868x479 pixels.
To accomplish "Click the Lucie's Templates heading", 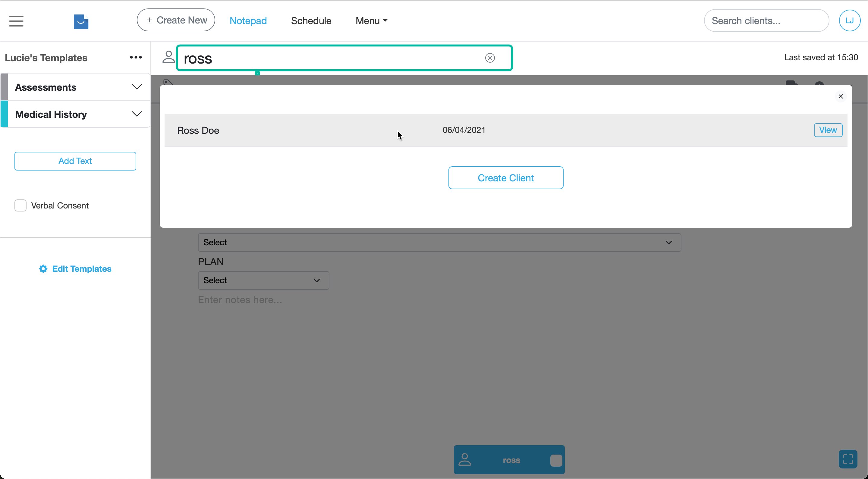I will pyautogui.click(x=46, y=58).
